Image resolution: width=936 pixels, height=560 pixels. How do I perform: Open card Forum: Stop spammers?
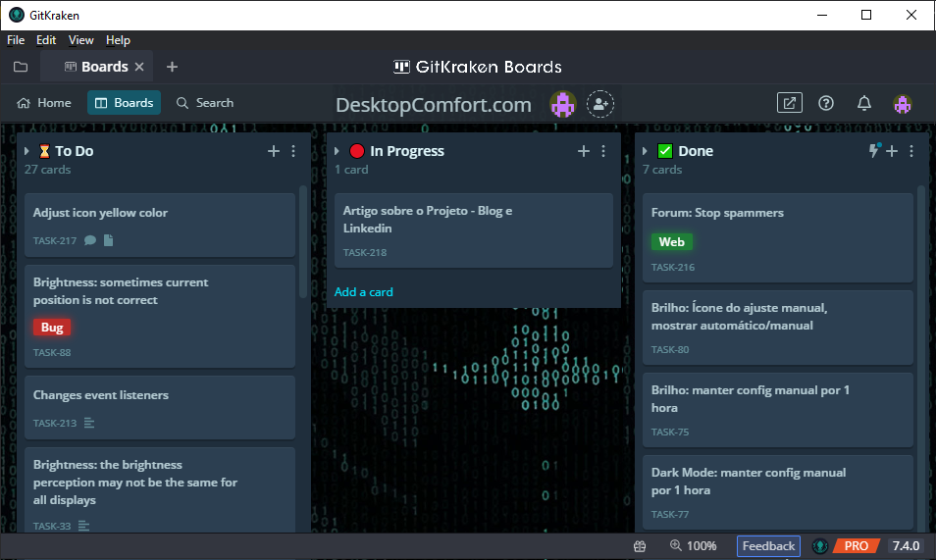click(778, 237)
